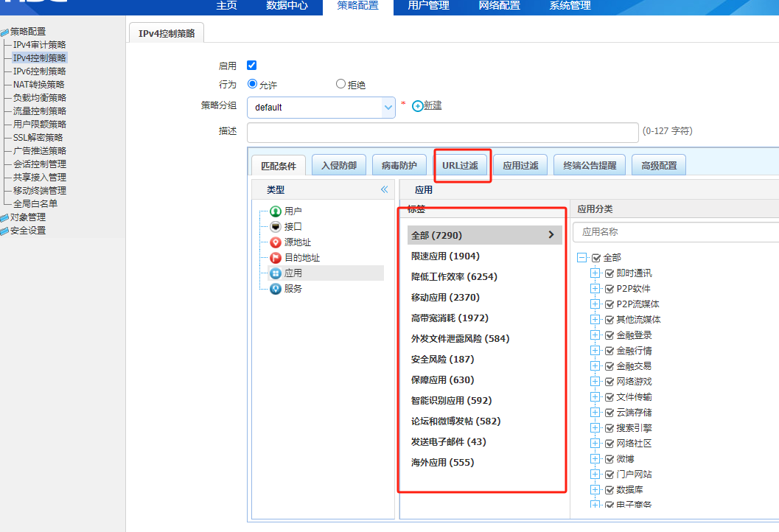
Task: Select the 安全风险 (187) tag
Action: [443, 359]
